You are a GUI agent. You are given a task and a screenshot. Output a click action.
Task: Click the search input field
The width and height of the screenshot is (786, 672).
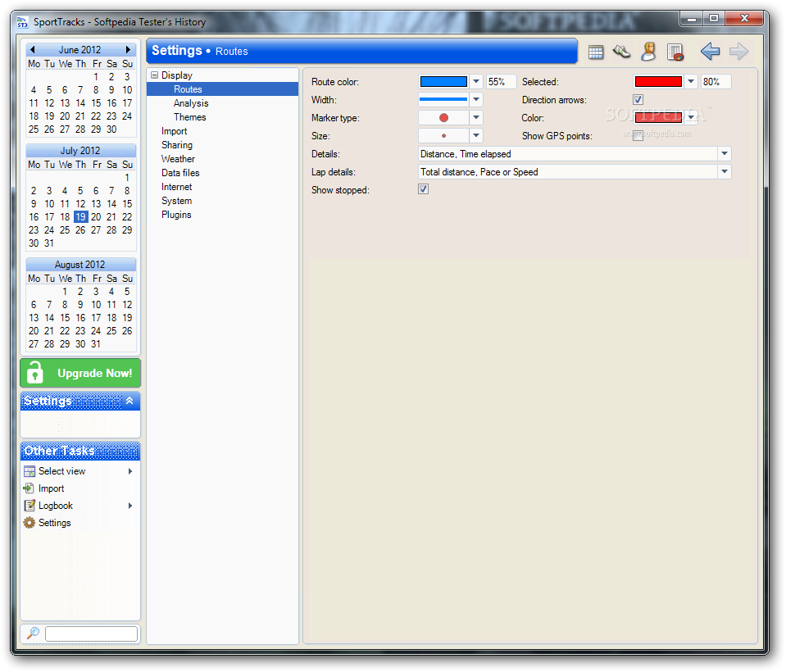[x=91, y=633]
